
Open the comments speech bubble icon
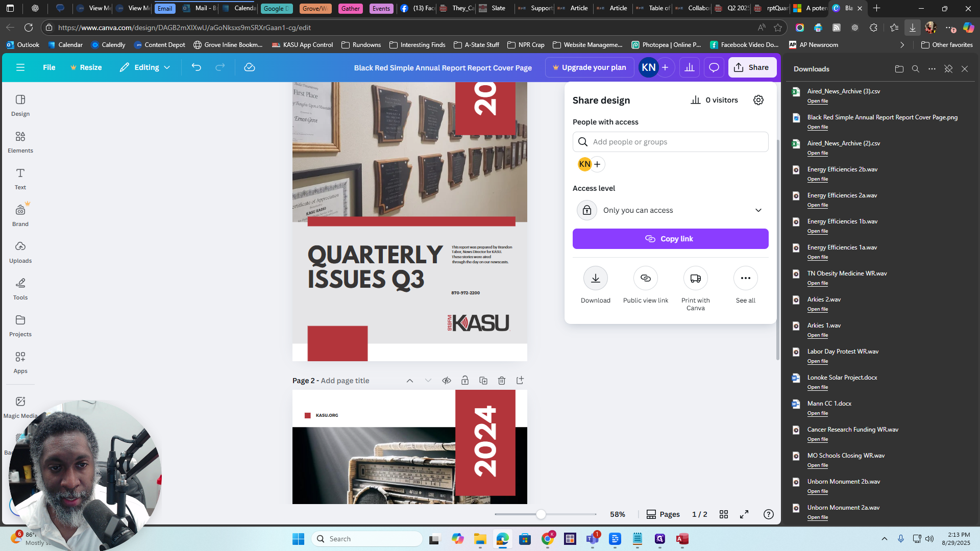click(x=714, y=67)
